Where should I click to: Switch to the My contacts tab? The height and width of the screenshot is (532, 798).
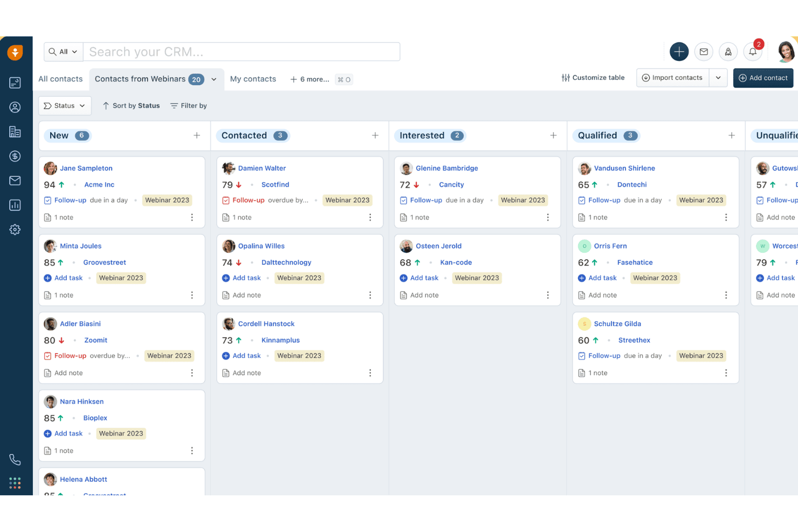coord(253,79)
